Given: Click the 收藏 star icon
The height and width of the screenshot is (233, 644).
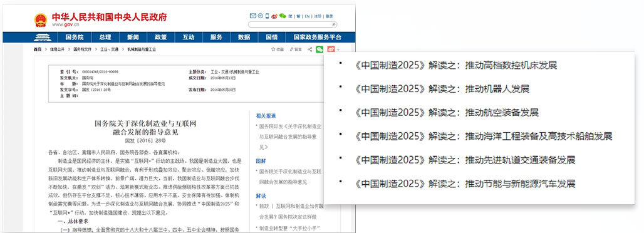Looking at the screenshot, I should coord(273,49).
